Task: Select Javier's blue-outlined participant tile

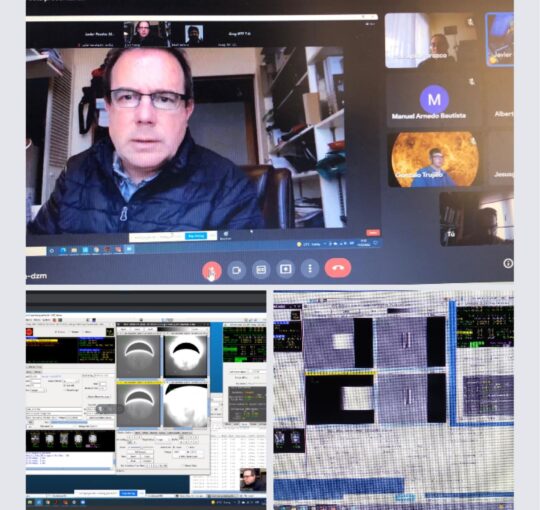Action: point(499,39)
